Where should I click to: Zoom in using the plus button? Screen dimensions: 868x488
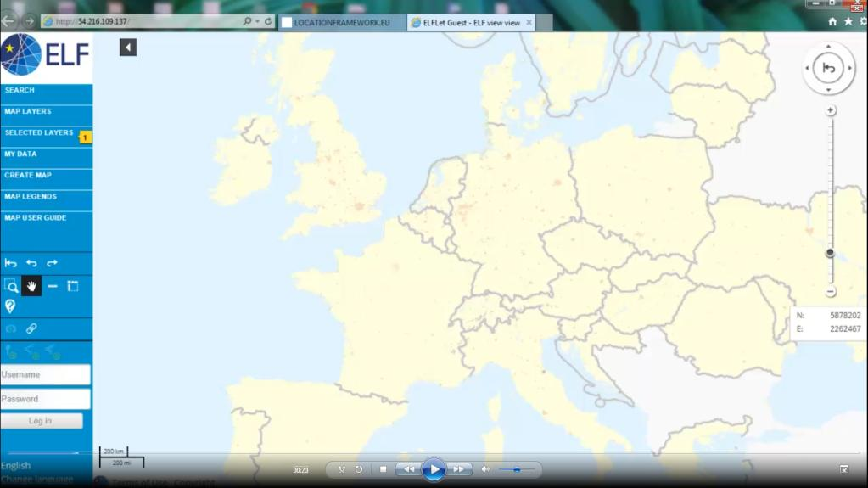(831, 110)
